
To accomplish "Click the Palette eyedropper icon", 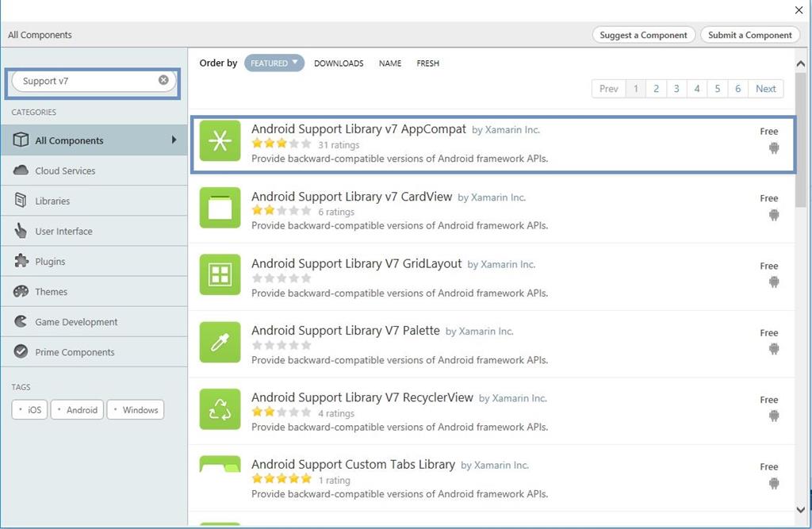I will [220, 342].
